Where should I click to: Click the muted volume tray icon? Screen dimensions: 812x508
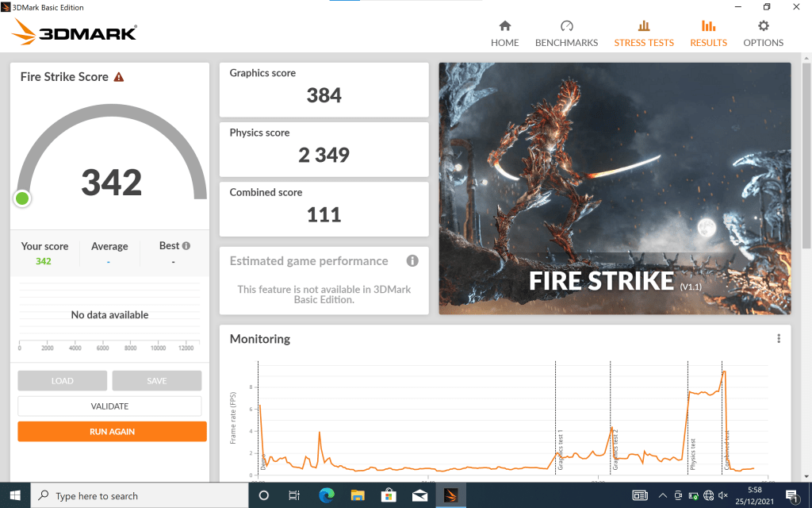[x=723, y=495]
